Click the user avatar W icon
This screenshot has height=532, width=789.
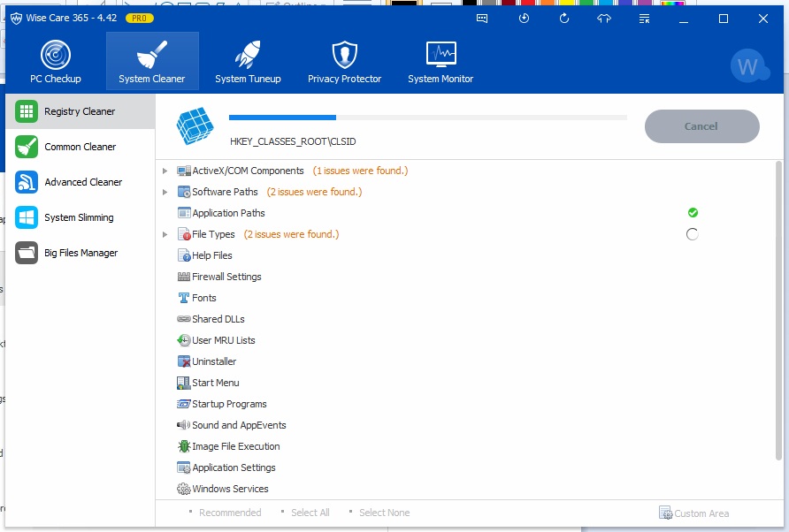(748, 66)
